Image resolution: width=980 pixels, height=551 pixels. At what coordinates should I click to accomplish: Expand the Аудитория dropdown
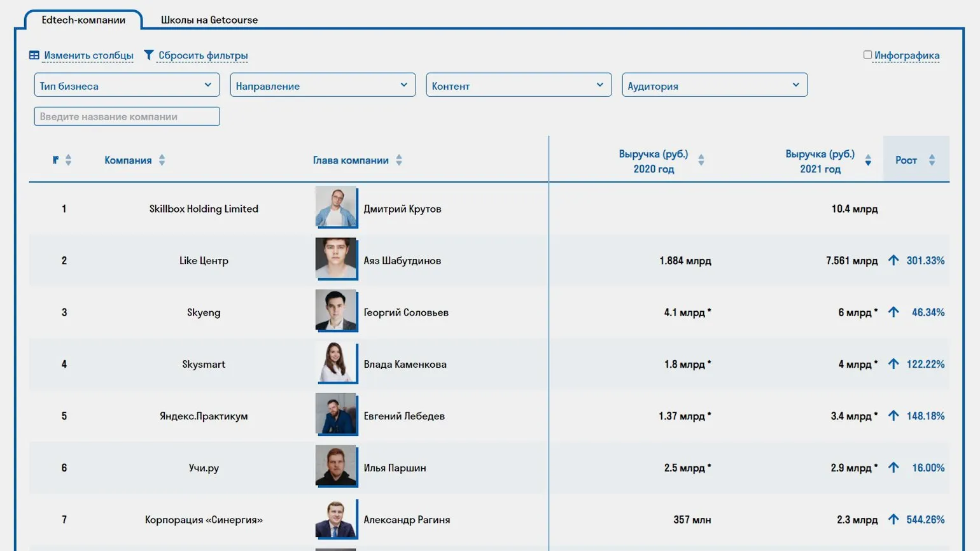pyautogui.click(x=715, y=85)
